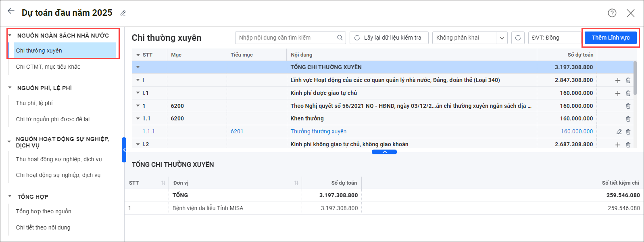Click the plus icon on the Lĩnh vực Hoạt động row
Viewport: 644px width, 242px height.
pyautogui.click(x=617, y=80)
